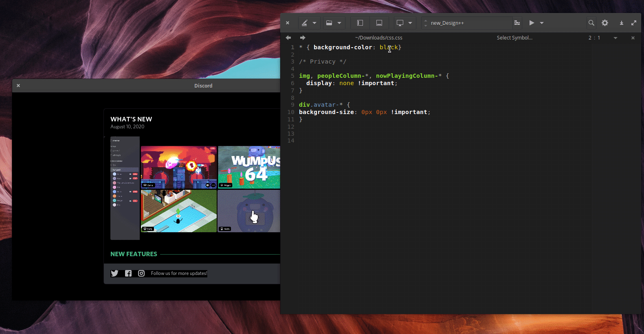Open the Select Symbol... chooser
Screen dimensions: 644x334
[514, 38]
